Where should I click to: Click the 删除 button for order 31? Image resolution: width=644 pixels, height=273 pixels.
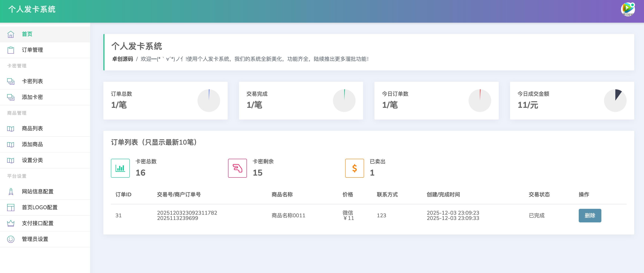[590, 215]
